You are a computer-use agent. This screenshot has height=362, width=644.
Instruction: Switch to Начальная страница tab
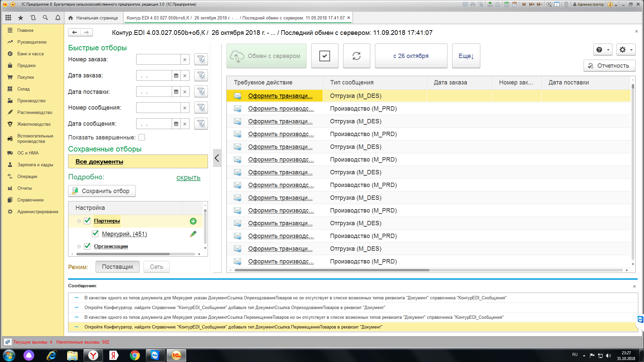(93, 18)
